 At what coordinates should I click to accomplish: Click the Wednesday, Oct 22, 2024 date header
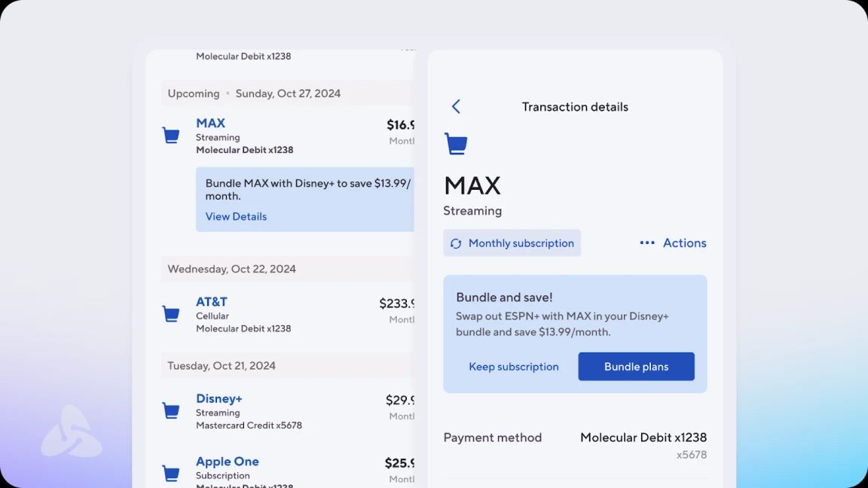coord(288,269)
